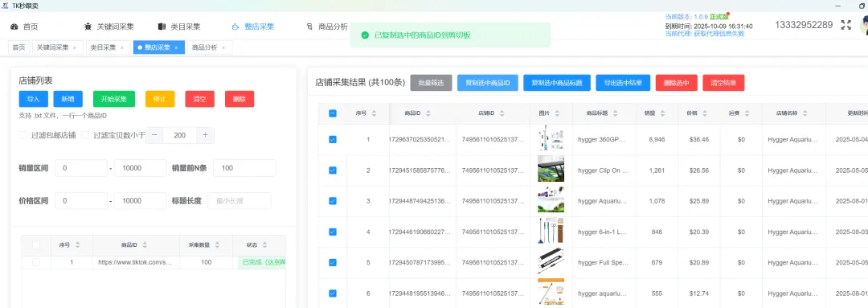
Task: Click the red 删除选中 button
Action: (676, 83)
